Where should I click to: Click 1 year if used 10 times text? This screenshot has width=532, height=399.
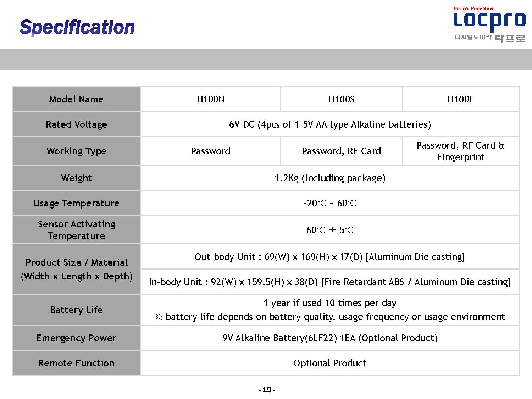(x=330, y=303)
